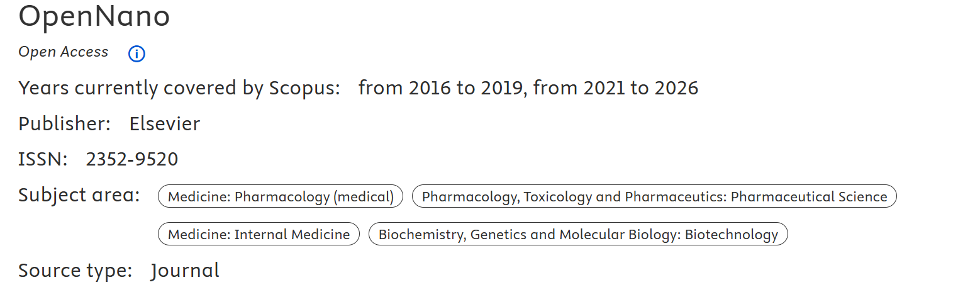Click the OpenNano journal title
Screen dimensions: 980x292
[x=94, y=16]
